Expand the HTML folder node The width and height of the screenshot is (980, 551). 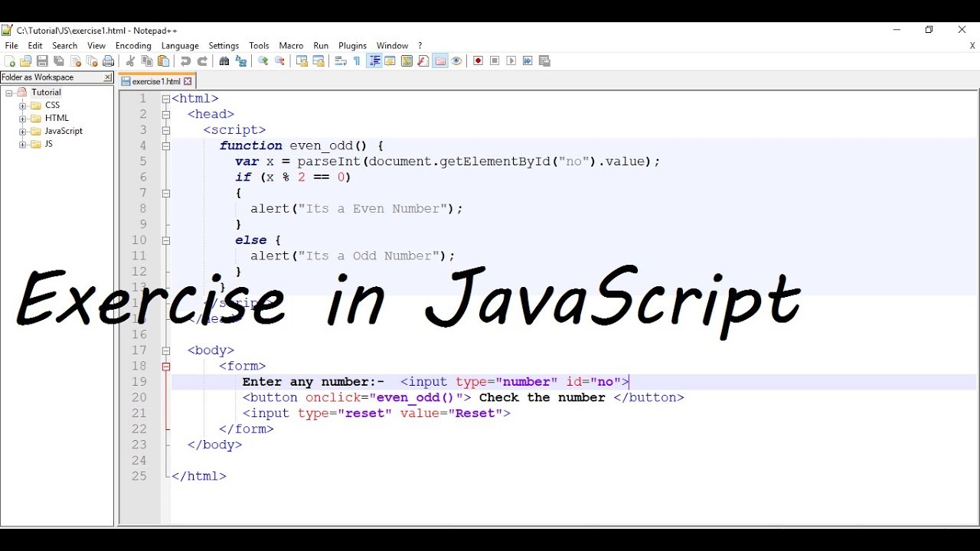(23, 119)
